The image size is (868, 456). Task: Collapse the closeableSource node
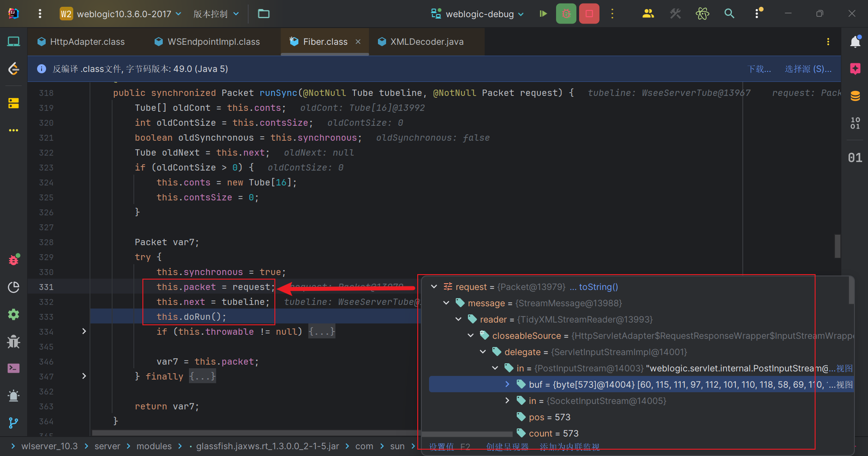coord(471,335)
